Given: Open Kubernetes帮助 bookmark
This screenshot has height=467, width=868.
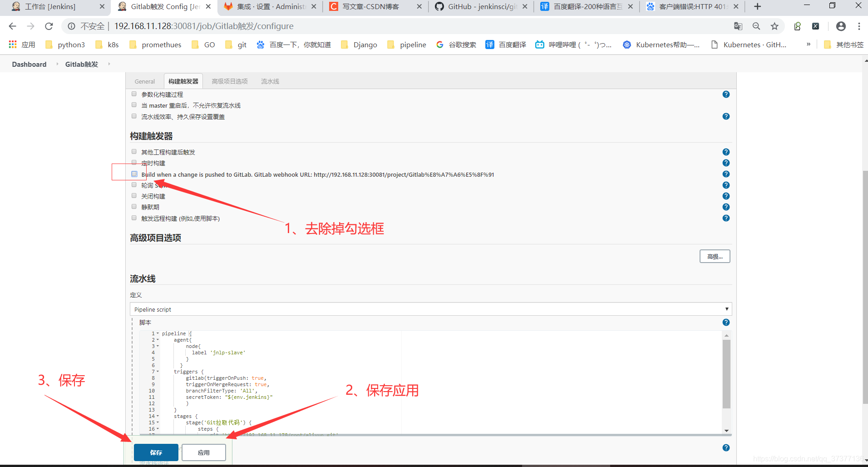Looking at the screenshot, I should click(661, 45).
